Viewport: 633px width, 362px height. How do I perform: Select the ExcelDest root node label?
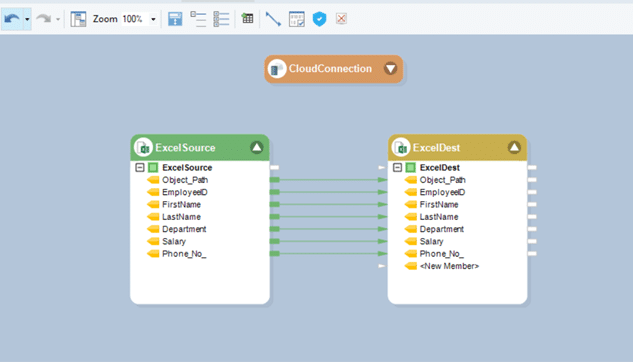pos(440,167)
